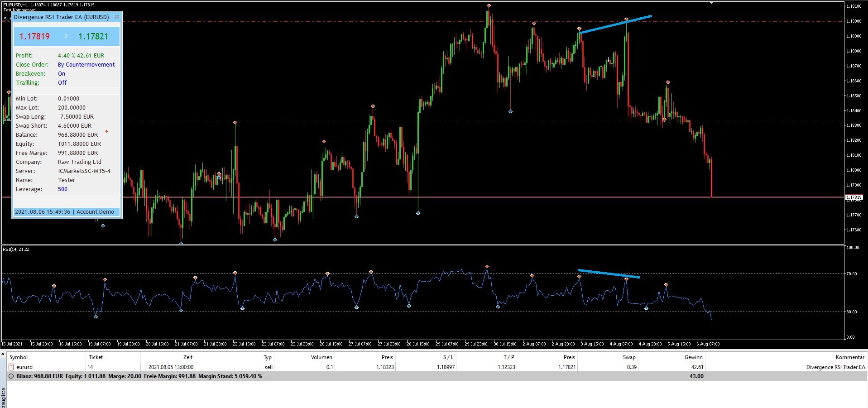868x408 pixels.
Task: Click the red diamond marker beside the Balance value
Action: pos(107,132)
